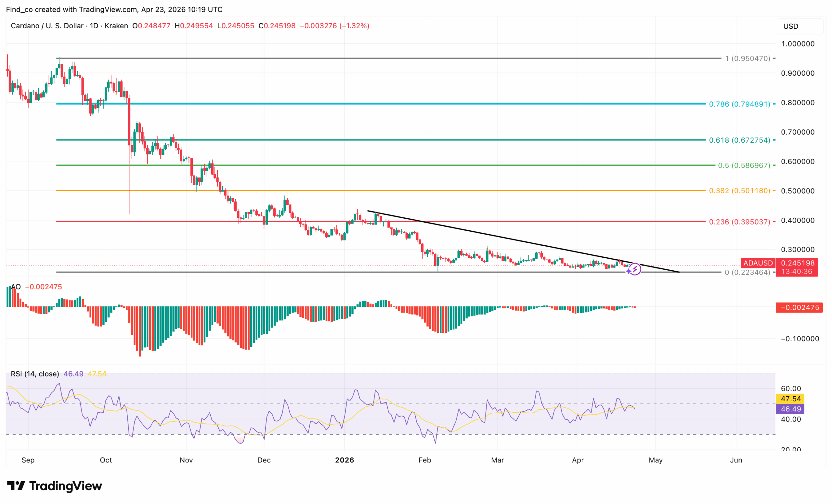Click the purple 46.49 RSI legend value
832x504 pixels.
click(x=73, y=374)
